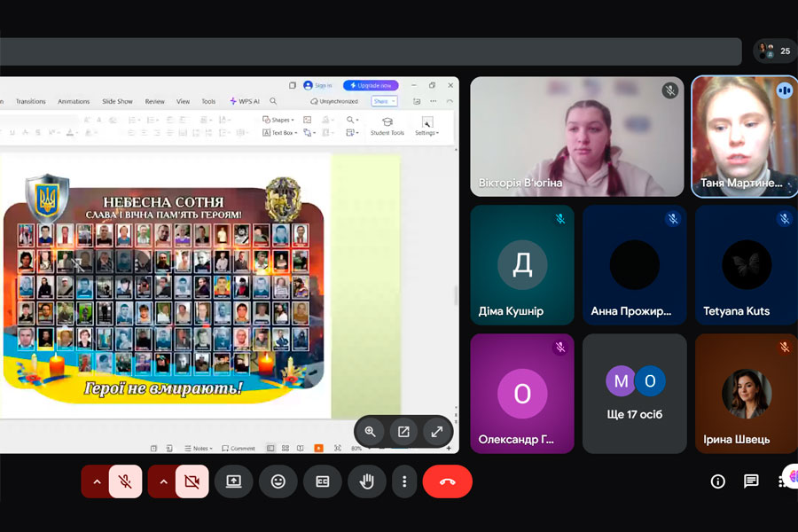Screen dimensions: 798x532
Task: Open meeting details info icon
Action: tap(718, 481)
